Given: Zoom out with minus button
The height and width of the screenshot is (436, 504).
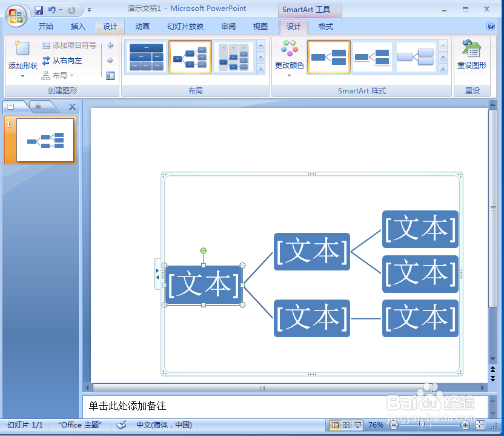Looking at the screenshot, I should (x=393, y=425).
